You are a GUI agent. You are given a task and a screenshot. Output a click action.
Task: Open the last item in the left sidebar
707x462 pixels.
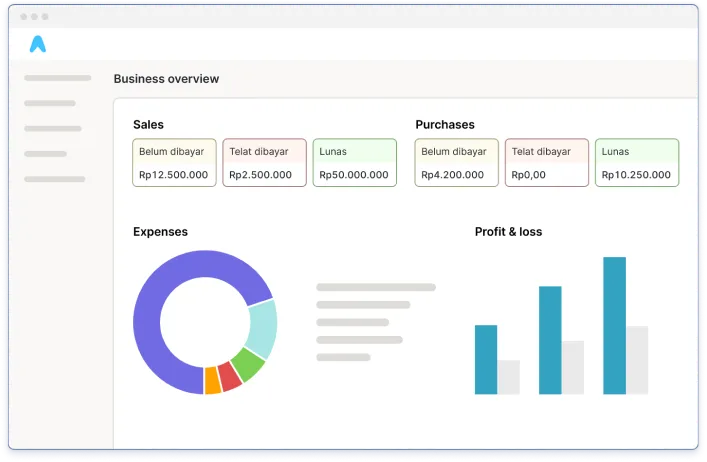(x=54, y=179)
